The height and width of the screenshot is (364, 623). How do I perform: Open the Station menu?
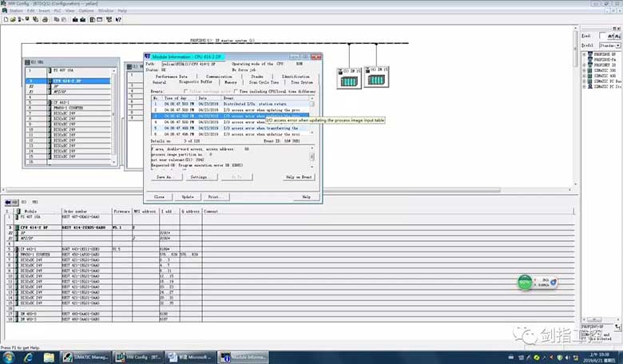coord(16,10)
